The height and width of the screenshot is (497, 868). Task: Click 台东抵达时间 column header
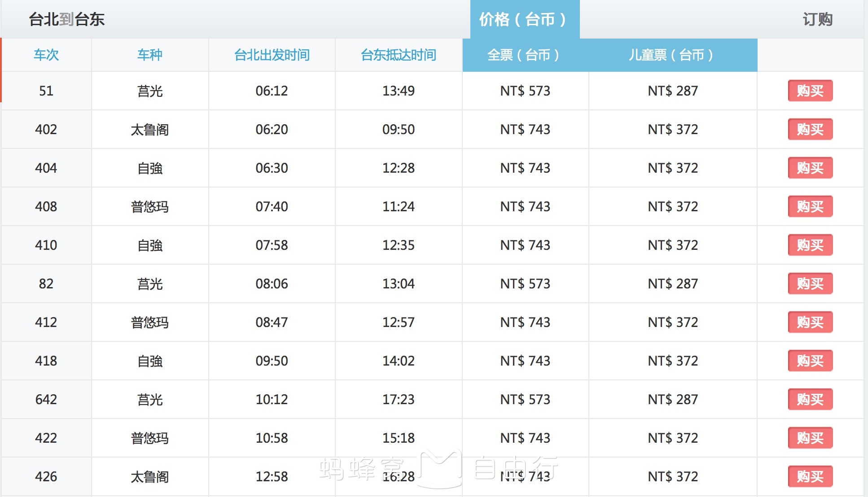pyautogui.click(x=399, y=55)
